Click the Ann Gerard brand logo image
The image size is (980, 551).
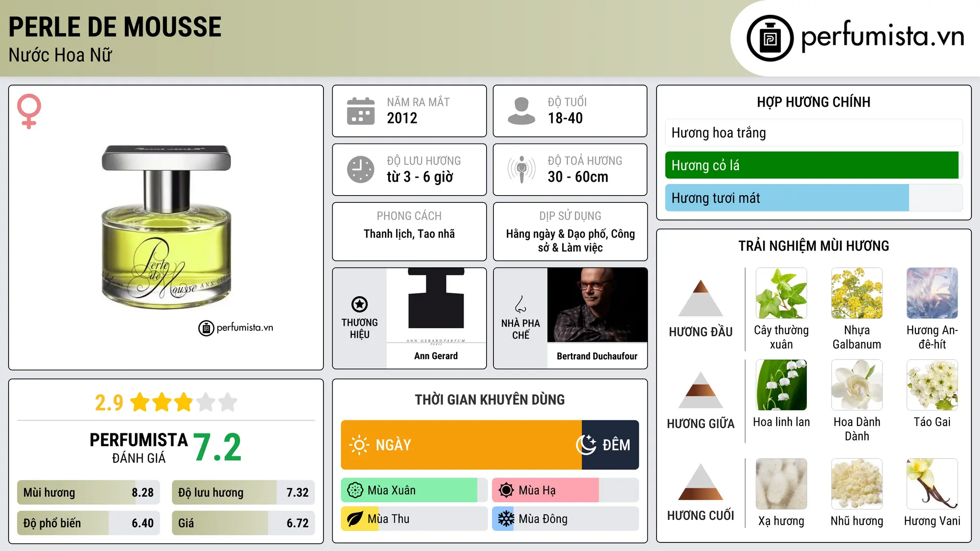pos(436,306)
